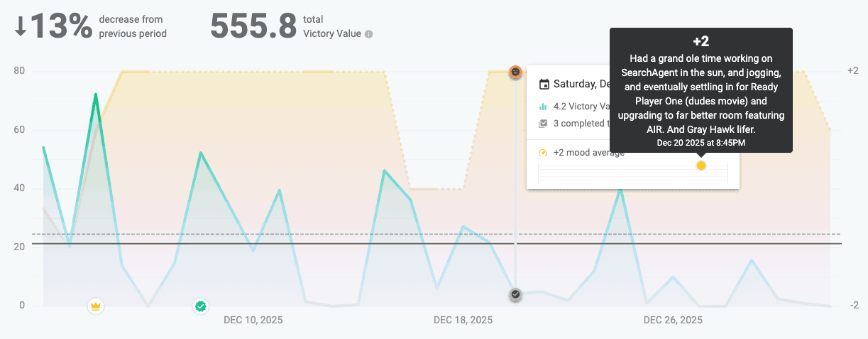The image size is (868, 339).
Task: Click the +2 mood average label
Action: pos(589,152)
